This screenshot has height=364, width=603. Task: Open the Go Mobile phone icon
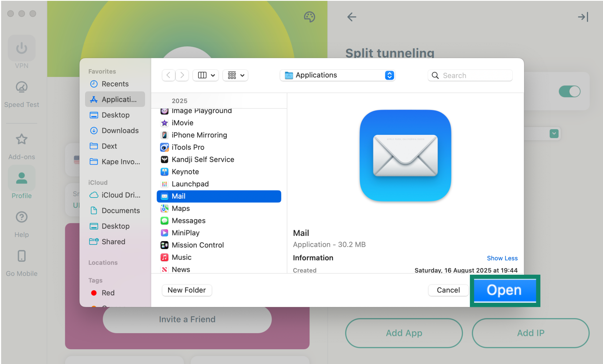pyautogui.click(x=21, y=256)
